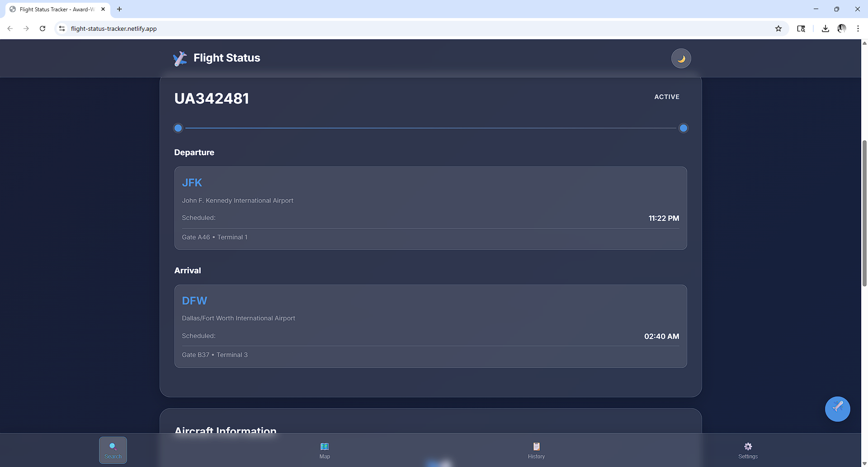The height and width of the screenshot is (467, 868).
Task: Open the tab search icon in toolbar
Action: click(x=801, y=29)
